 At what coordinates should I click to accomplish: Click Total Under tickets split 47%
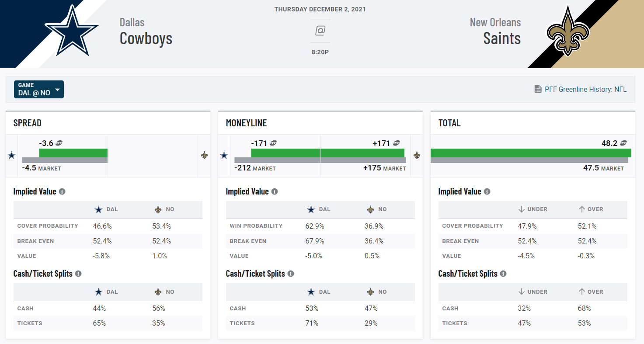[x=524, y=323]
